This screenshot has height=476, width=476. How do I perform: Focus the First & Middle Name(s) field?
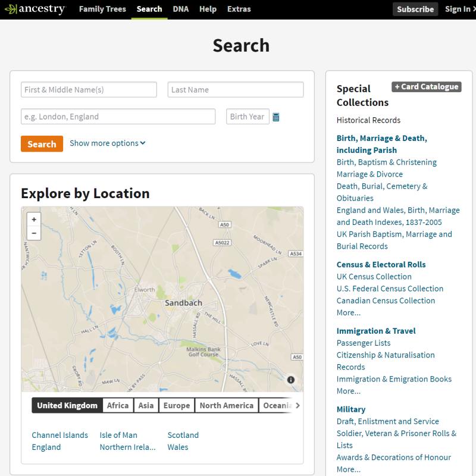(x=89, y=90)
